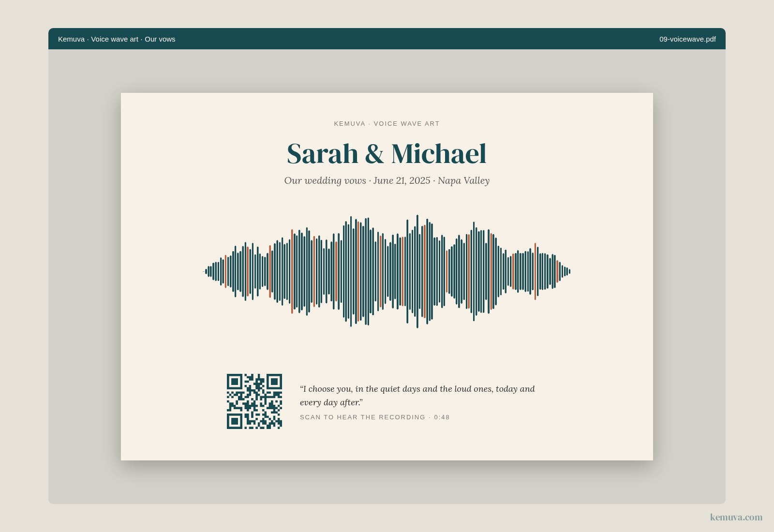Click 'SCAN TO HEAR THE RECORDING · 0:48'

375,417
